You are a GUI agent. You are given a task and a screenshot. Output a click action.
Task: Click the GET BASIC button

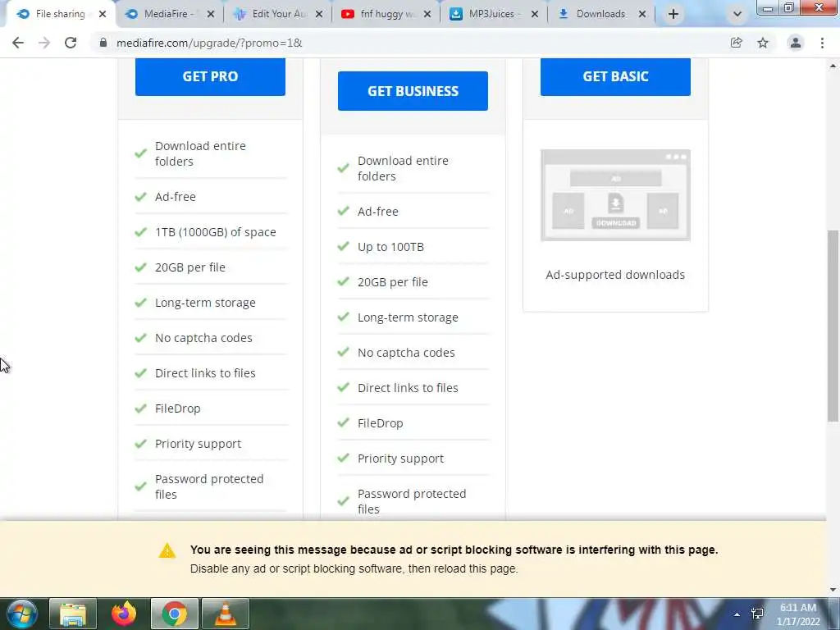[615, 76]
